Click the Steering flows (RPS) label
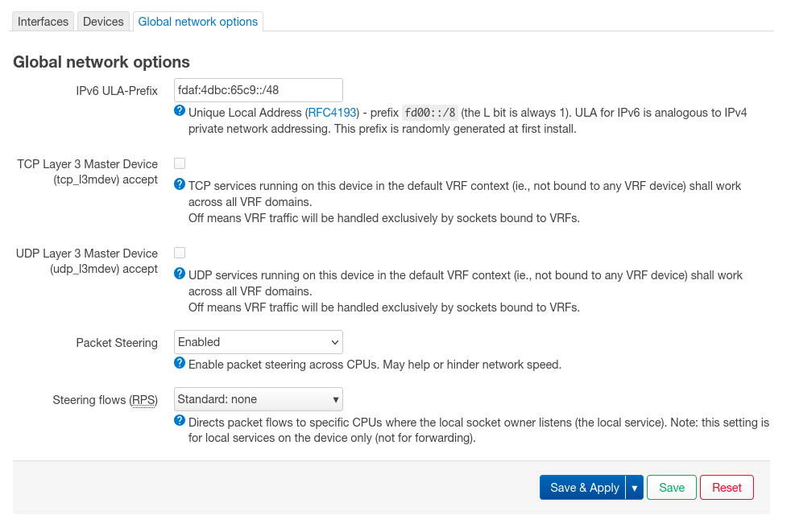The image size is (791, 532). click(105, 400)
